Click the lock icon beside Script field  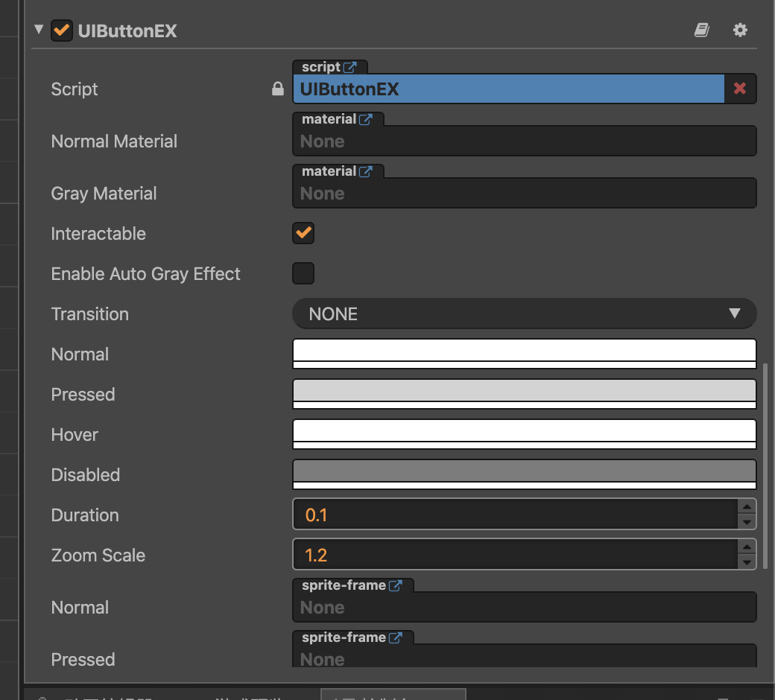[278, 89]
